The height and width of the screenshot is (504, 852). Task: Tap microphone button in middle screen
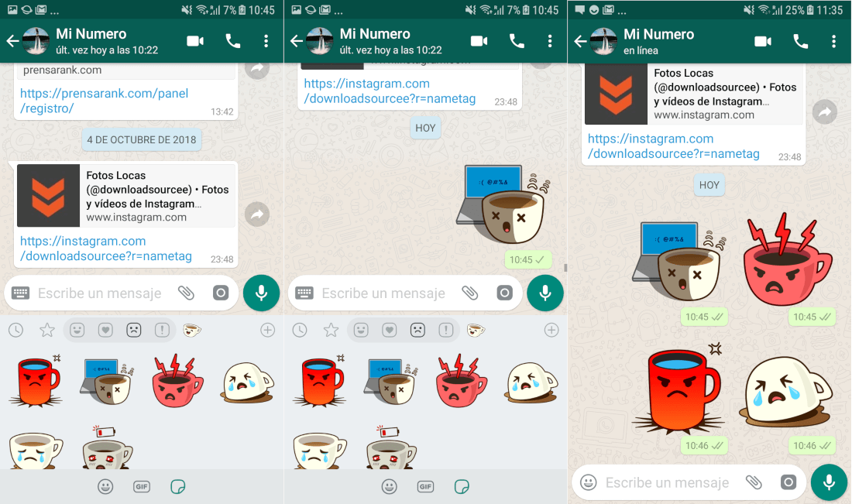pos(545,293)
